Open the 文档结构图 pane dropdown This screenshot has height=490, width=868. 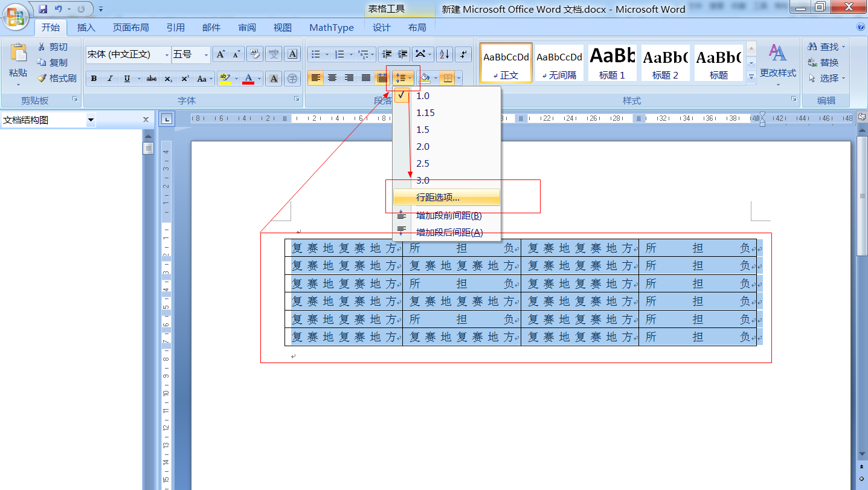(91, 120)
